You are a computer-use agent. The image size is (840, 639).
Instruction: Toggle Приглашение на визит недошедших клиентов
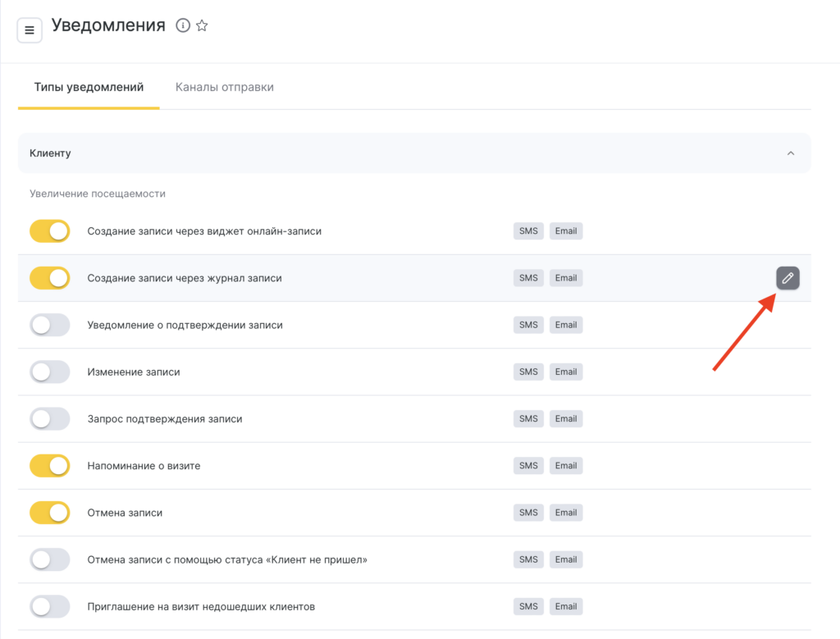[50, 607]
